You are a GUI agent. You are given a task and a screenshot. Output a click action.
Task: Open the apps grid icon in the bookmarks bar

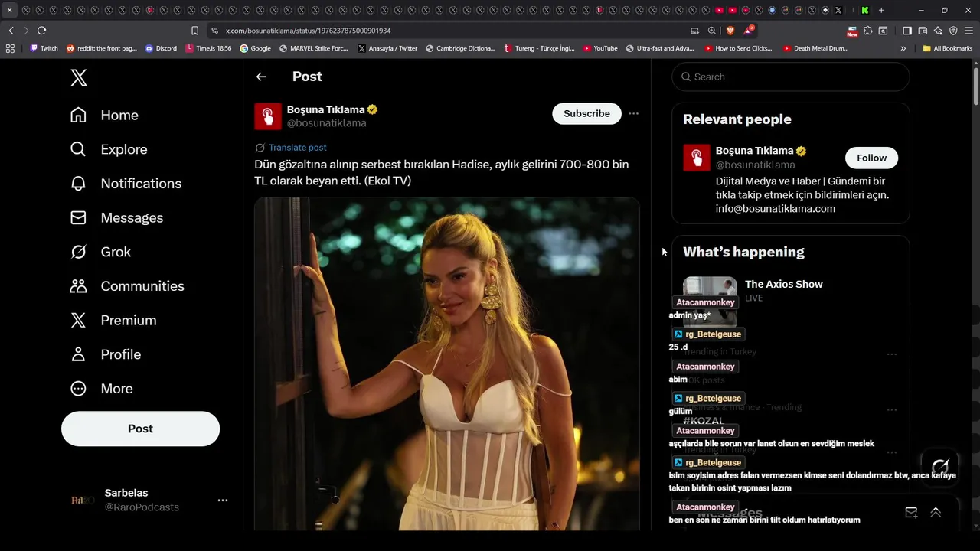10,48
